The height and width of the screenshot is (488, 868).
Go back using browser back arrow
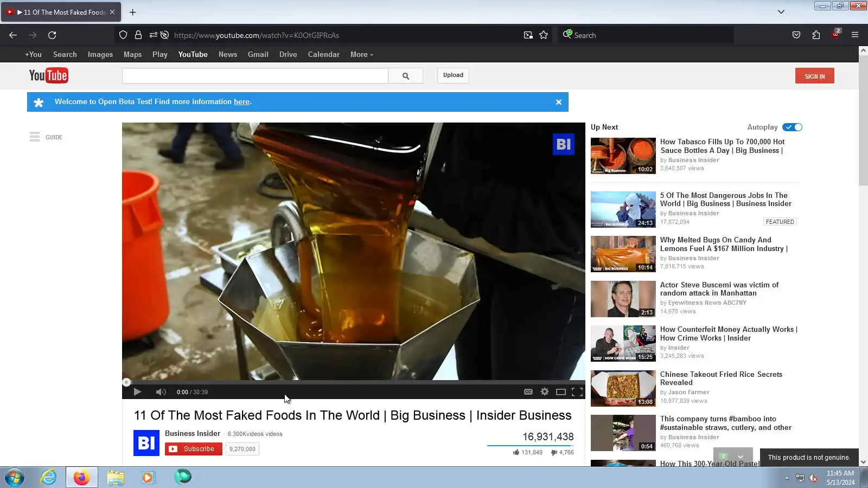13,35
